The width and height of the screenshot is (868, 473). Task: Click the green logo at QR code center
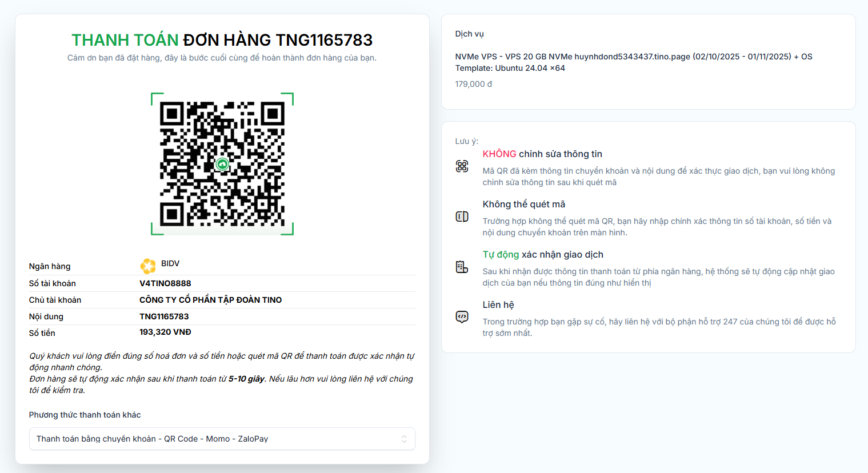[222, 165]
